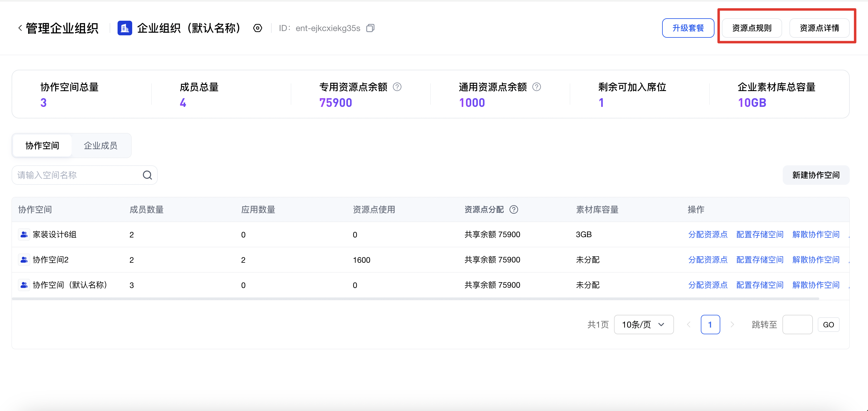Image resolution: width=868 pixels, height=411 pixels.
Task: Click the search magnifier icon
Action: click(147, 175)
